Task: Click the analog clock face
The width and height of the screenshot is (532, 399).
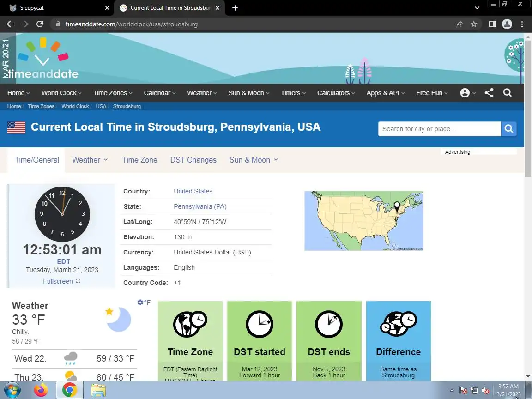Action: [x=62, y=214]
